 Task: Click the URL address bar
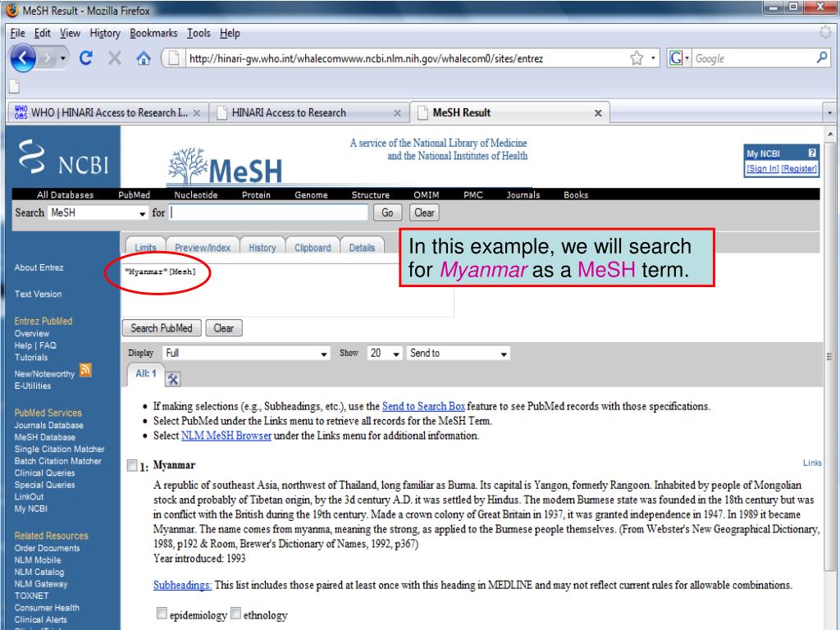point(407,58)
